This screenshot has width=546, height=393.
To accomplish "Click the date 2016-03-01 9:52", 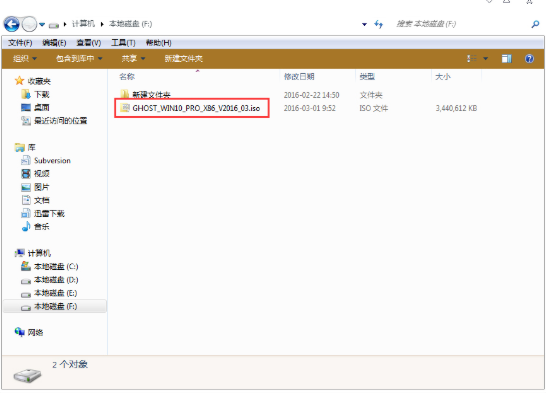I will pyautogui.click(x=310, y=108).
